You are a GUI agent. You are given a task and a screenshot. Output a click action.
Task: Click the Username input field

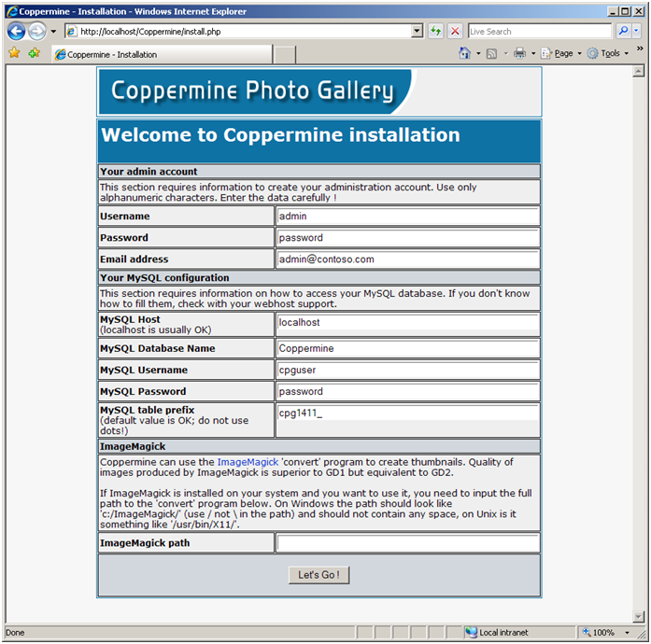coord(408,217)
